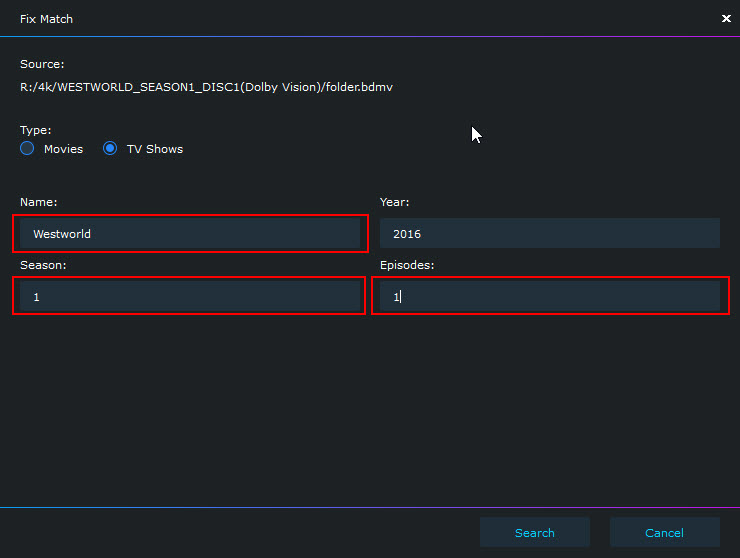This screenshot has width=740, height=558.
Task: Click the Fix Match title text
Action: pos(46,19)
